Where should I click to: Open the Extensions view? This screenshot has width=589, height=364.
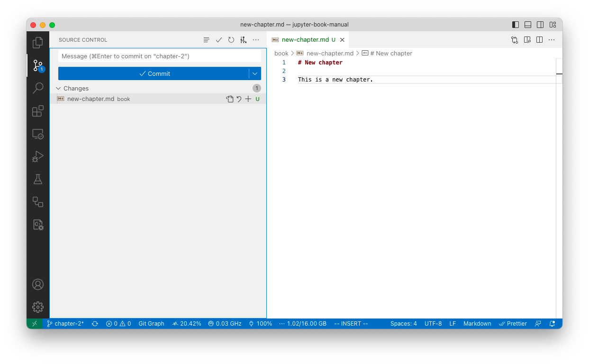pyautogui.click(x=38, y=110)
